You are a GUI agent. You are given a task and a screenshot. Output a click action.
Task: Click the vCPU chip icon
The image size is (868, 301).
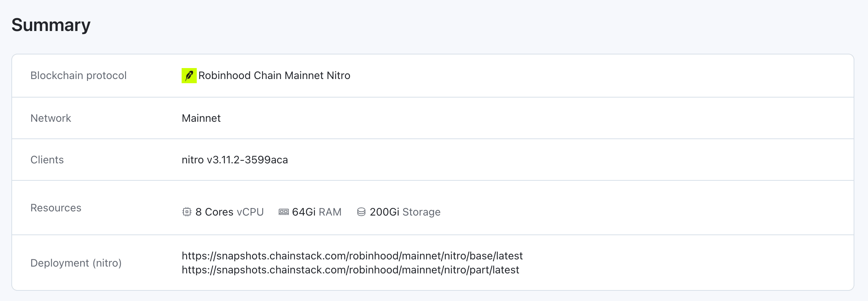[x=187, y=212]
